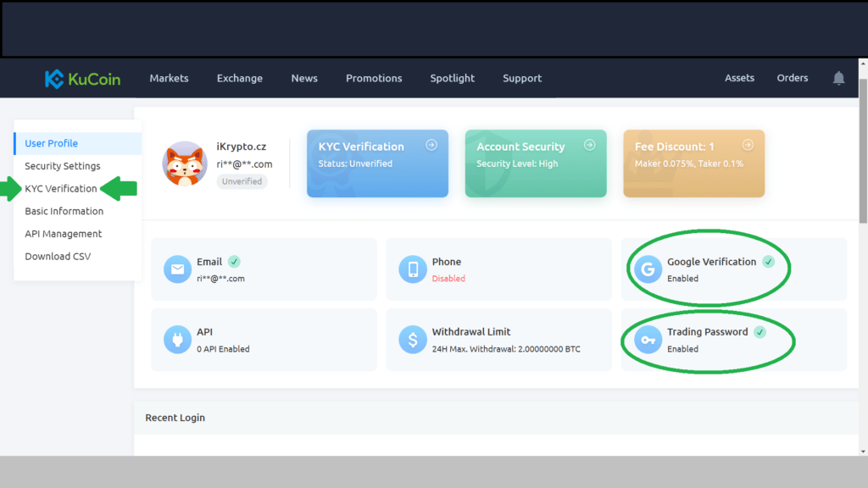Click the page scrollbar thumb
Image resolution: width=868 pixels, height=488 pixels.
pos(863,151)
